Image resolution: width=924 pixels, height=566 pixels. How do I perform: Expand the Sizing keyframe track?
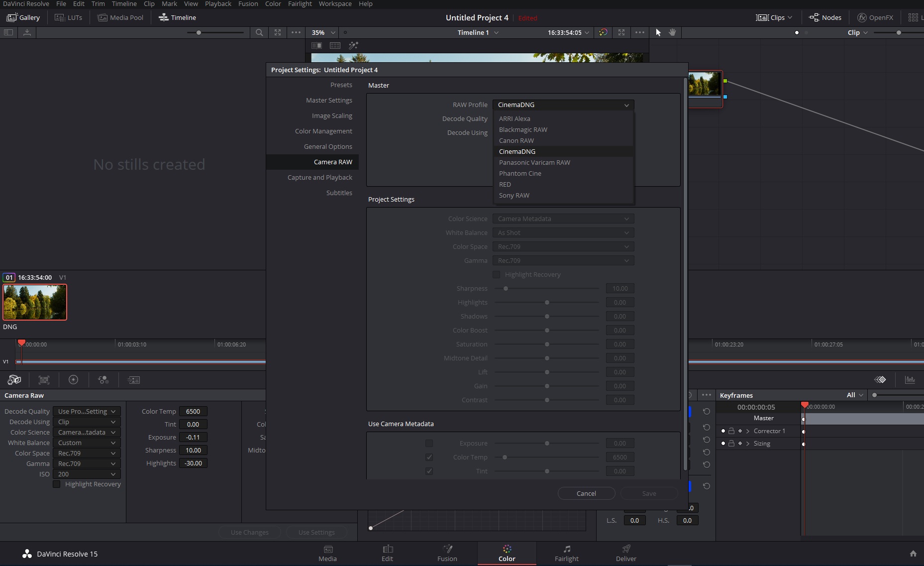(747, 444)
